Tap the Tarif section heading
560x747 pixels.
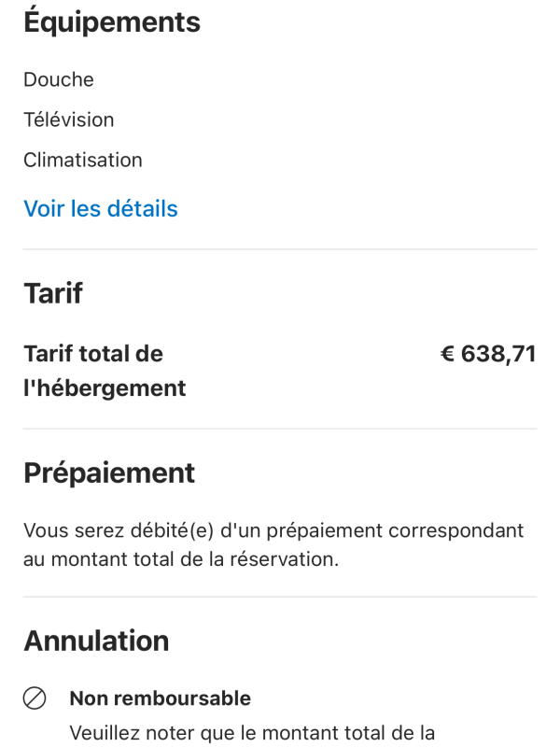[x=53, y=293]
